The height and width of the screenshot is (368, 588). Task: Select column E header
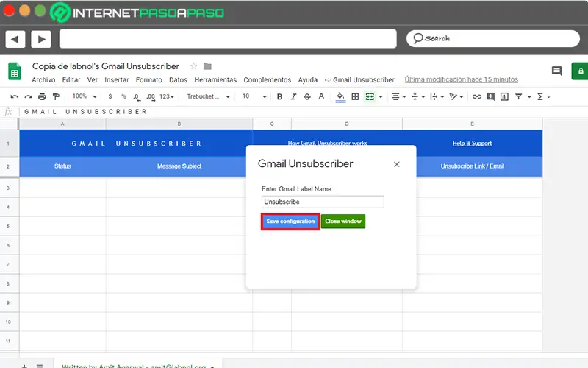(x=472, y=124)
